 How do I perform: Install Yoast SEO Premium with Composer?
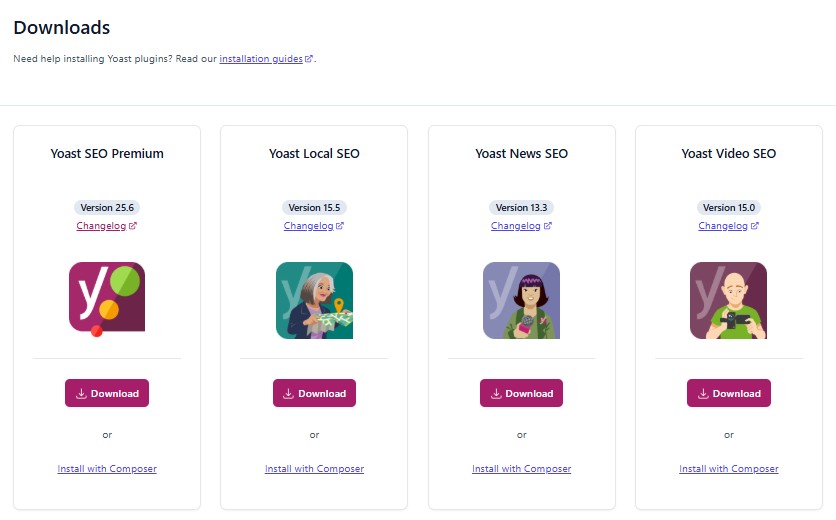[107, 469]
